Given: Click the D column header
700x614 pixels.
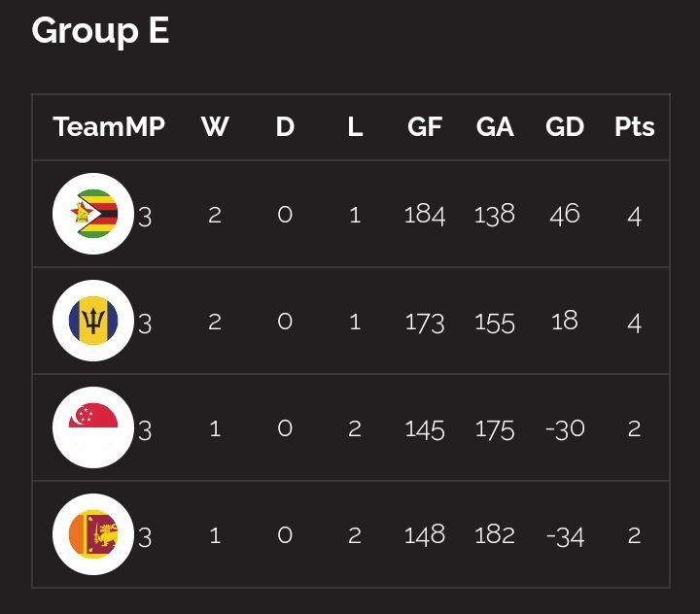Looking at the screenshot, I should coord(285,127).
